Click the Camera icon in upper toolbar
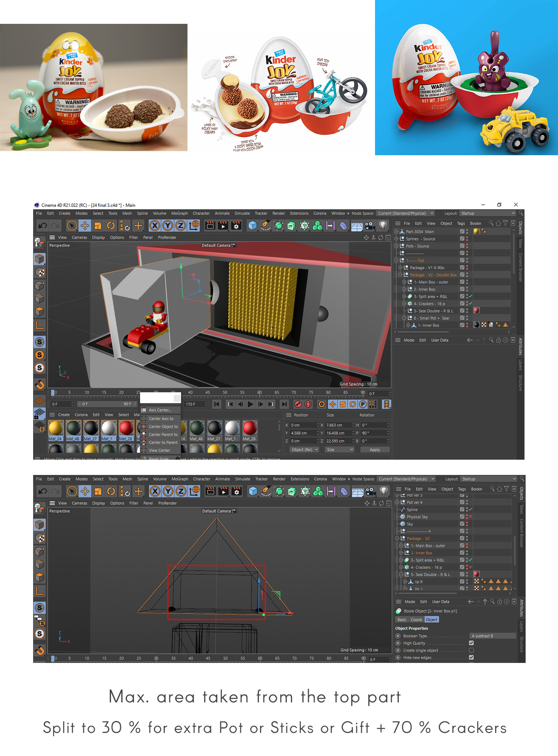This screenshot has width=558, height=756. (370, 226)
